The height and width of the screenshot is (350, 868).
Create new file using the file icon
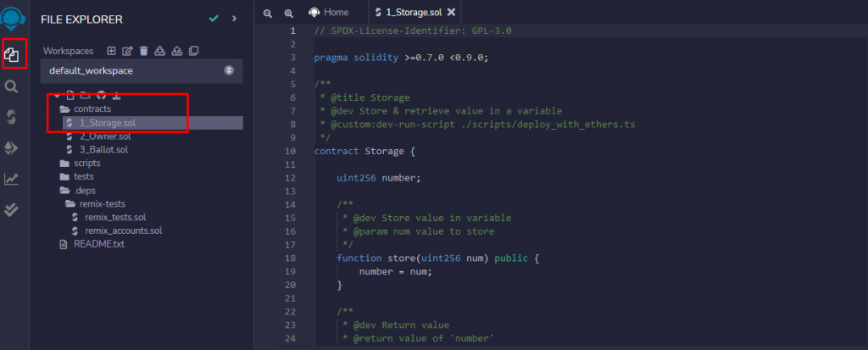click(70, 95)
